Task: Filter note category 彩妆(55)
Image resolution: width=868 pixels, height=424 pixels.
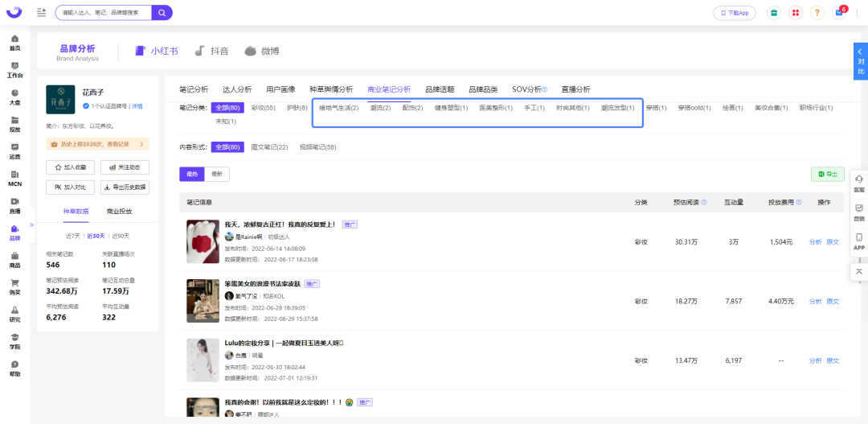Action: (x=263, y=108)
